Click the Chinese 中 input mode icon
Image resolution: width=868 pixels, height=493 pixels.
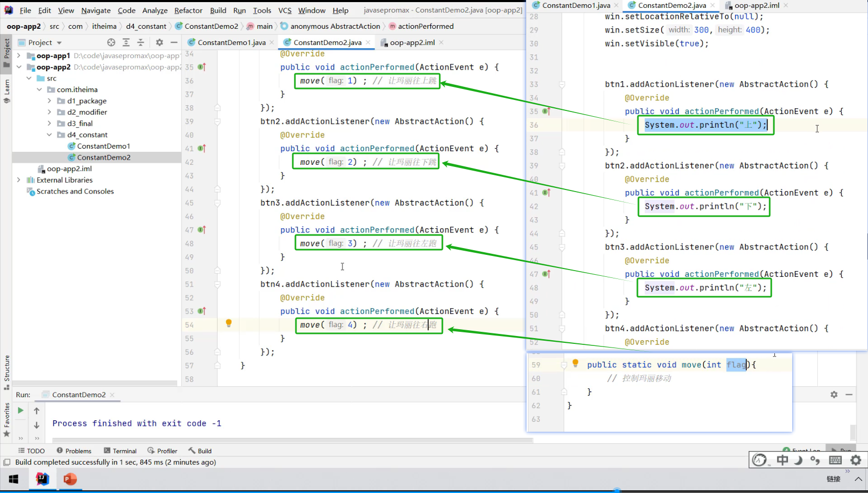pyautogui.click(x=782, y=460)
